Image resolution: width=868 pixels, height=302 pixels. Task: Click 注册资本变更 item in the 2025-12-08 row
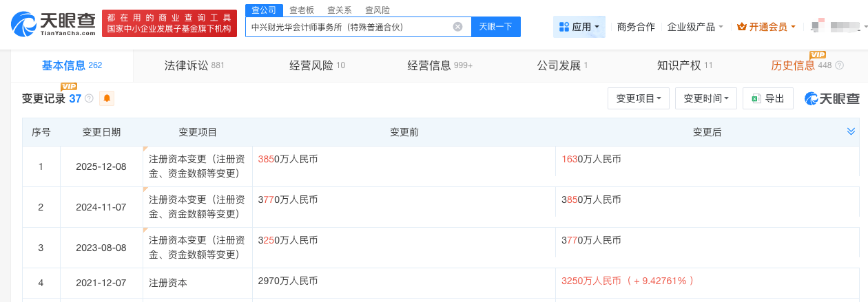196,166
